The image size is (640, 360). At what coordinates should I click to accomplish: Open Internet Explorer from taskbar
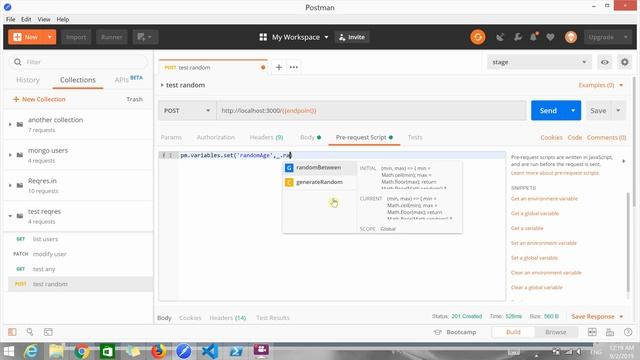31,351
